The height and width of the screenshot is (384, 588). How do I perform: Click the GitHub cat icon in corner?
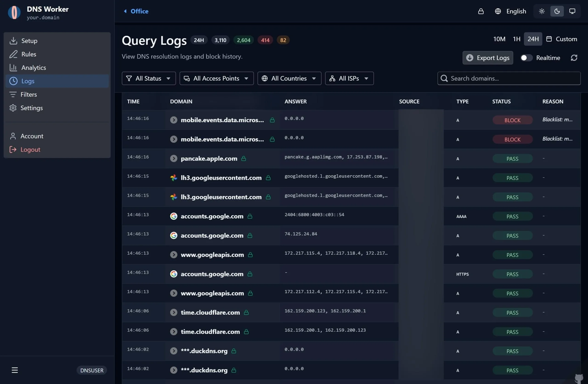pyautogui.click(x=579, y=378)
